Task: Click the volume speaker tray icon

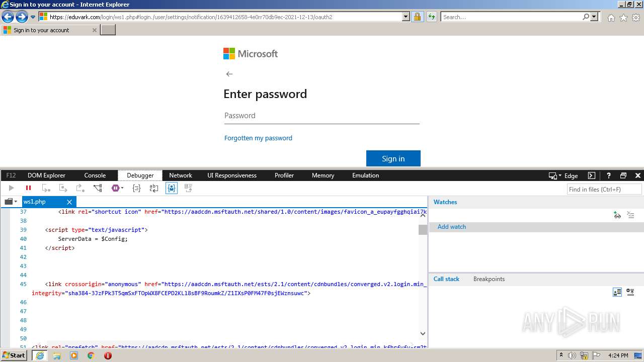Action: click(572, 355)
